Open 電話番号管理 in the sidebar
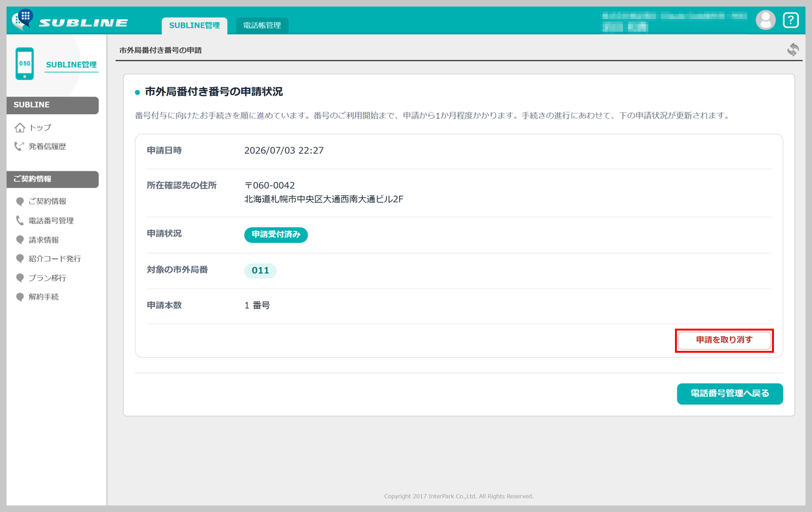This screenshot has width=812, height=512. pyautogui.click(x=51, y=221)
